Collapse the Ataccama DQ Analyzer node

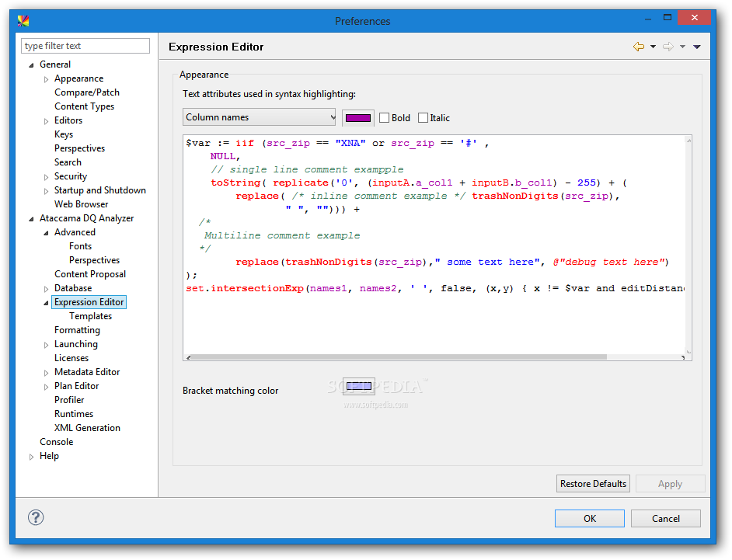pos(31,219)
